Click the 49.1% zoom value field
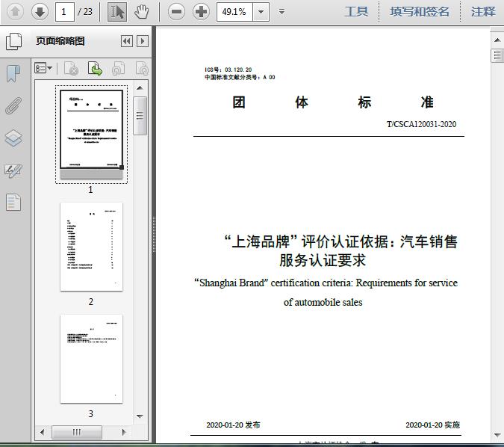504x447 pixels. click(x=234, y=12)
